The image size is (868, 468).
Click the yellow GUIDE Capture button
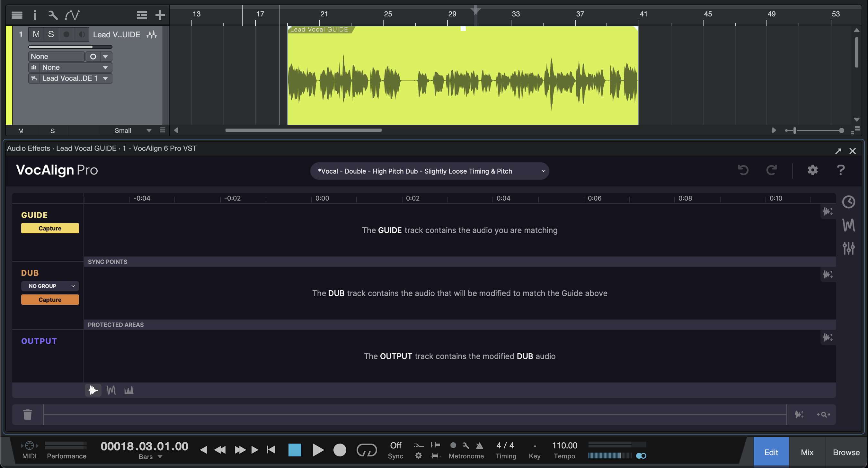pyautogui.click(x=50, y=228)
